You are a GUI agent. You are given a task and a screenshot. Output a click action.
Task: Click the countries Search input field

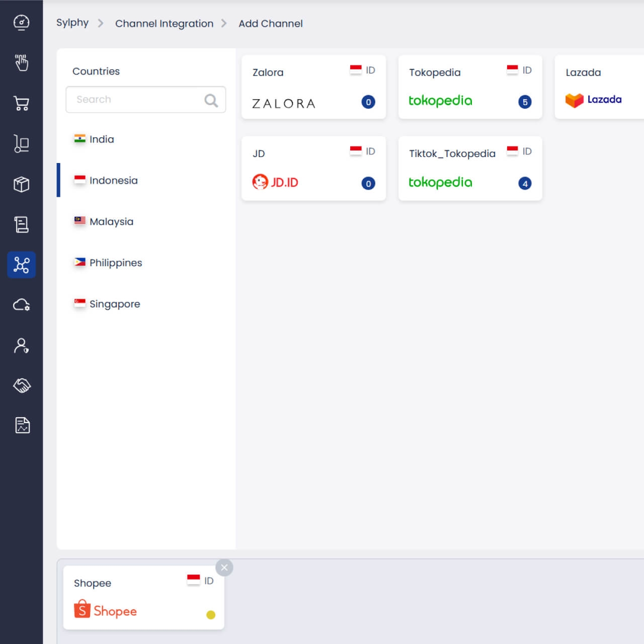tap(136, 100)
